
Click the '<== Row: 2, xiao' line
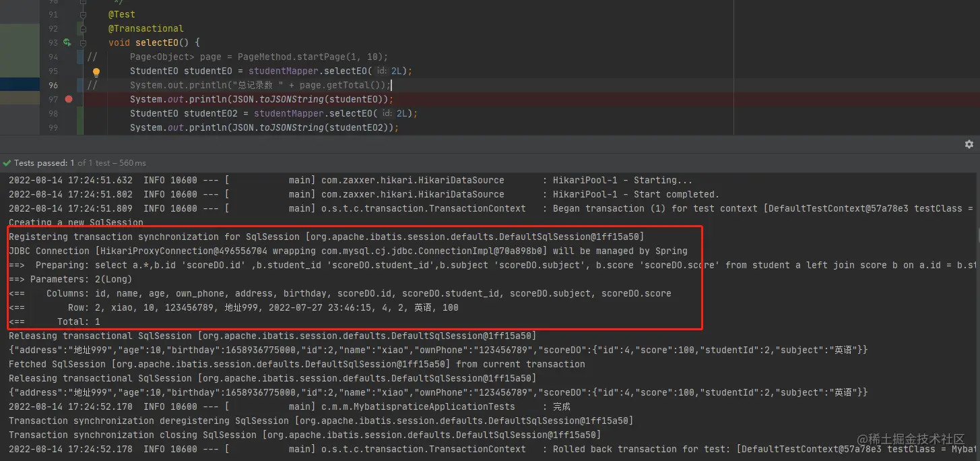pyautogui.click(x=234, y=307)
